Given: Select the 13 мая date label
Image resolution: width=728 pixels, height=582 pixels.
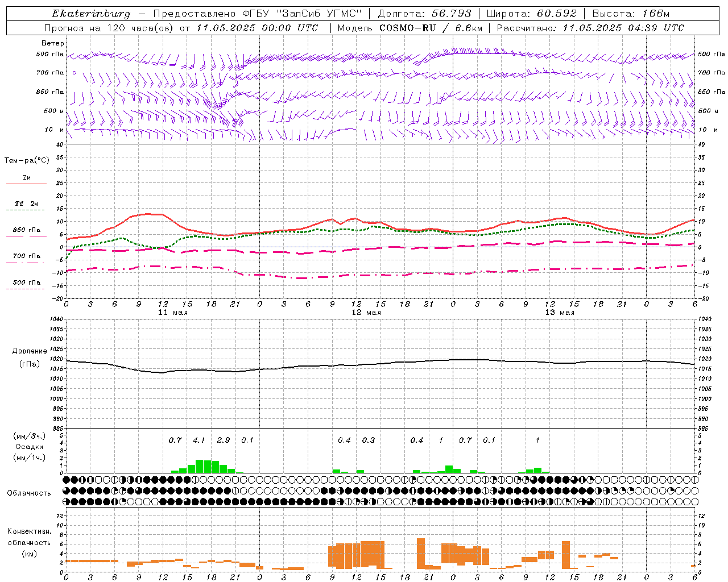Looking at the screenshot, I should coord(560,313).
